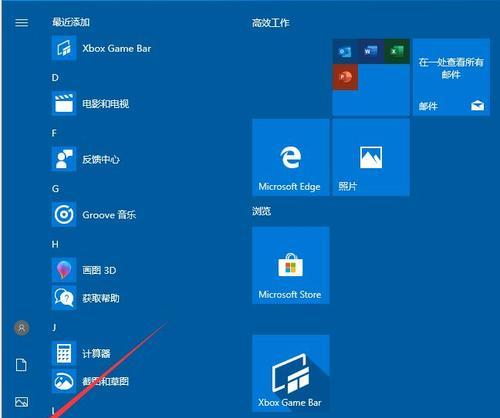Open the 邮件 mail tile
The height and width of the screenshot is (418, 500).
(x=451, y=77)
